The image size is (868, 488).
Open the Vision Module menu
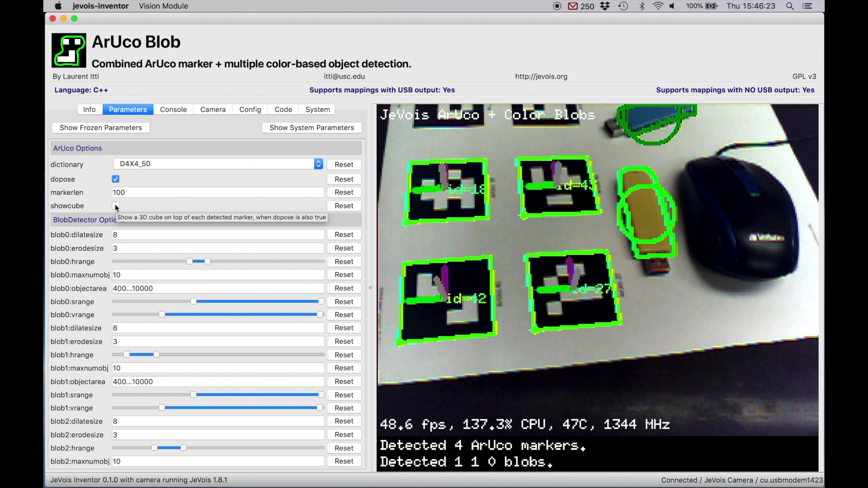pyautogui.click(x=163, y=6)
